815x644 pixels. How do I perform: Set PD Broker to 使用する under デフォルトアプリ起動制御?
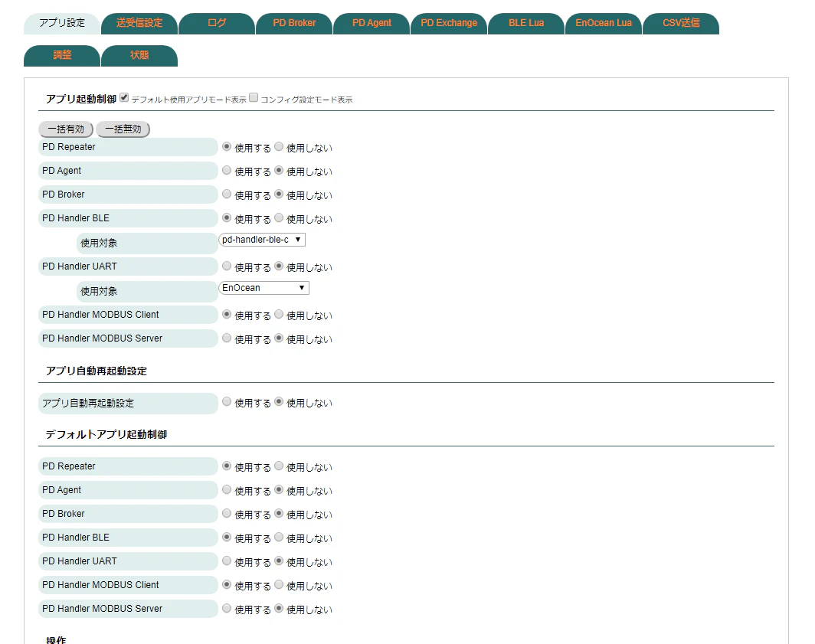(x=227, y=514)
